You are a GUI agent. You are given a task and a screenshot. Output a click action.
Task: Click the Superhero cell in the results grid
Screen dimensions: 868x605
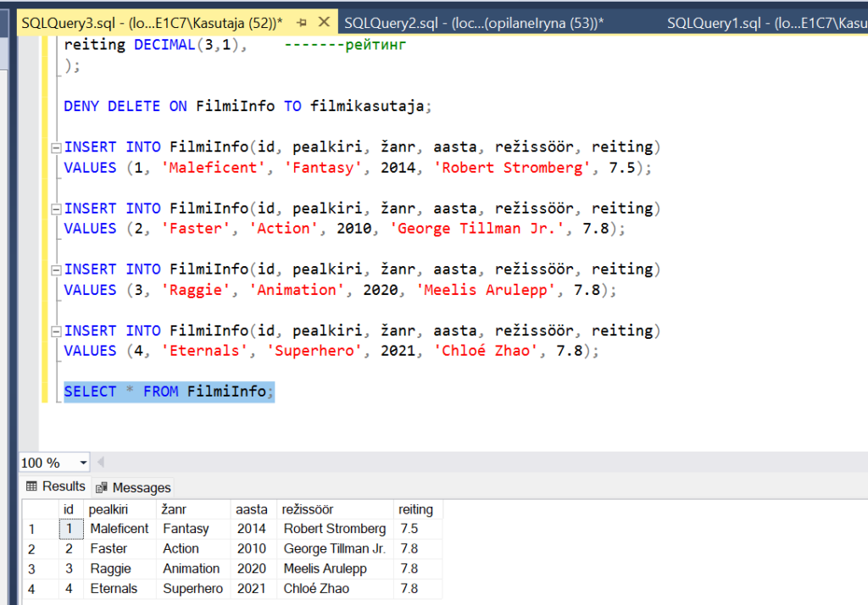193,589
